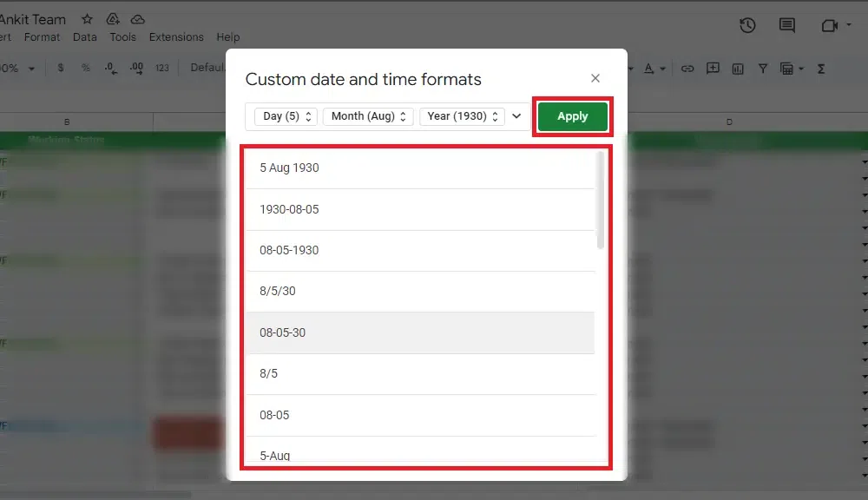Viewport: 868px width, 500px height.
Task: Expand the add format element arrow
Action: (516, 116)
